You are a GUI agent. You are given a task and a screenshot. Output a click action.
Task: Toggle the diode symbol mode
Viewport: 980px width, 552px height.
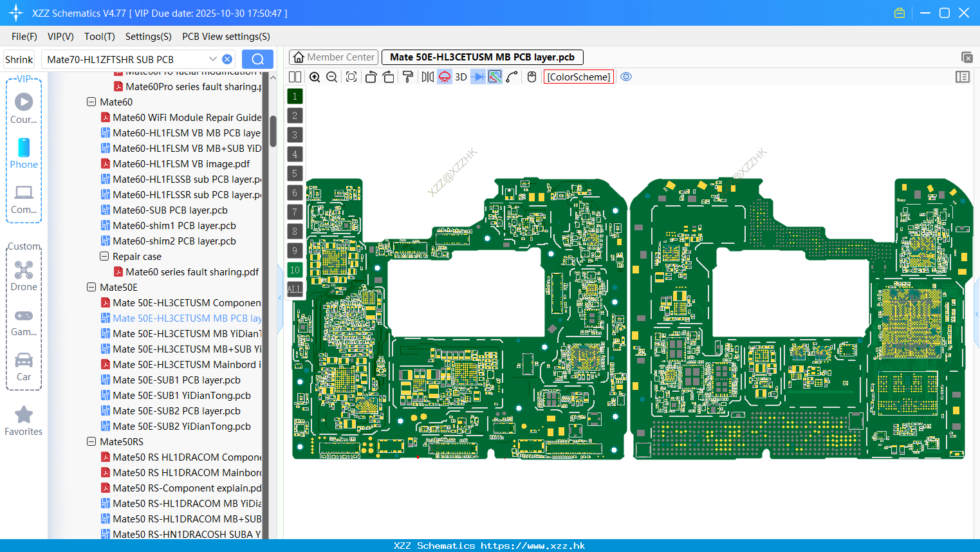pos(478,77)
